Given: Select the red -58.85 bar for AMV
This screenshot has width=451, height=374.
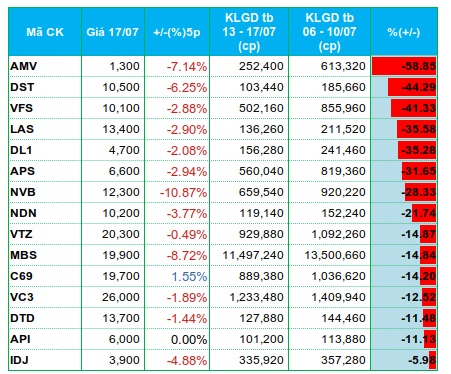Looking at the screenshot, I should 404,66.
